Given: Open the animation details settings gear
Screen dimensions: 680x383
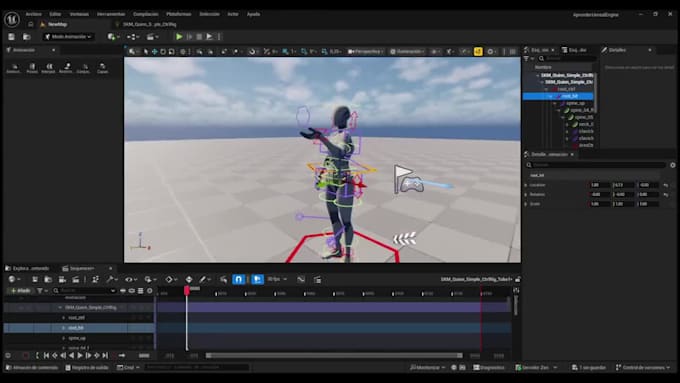Looking at the screenshot, I should [x=673, y=165].
